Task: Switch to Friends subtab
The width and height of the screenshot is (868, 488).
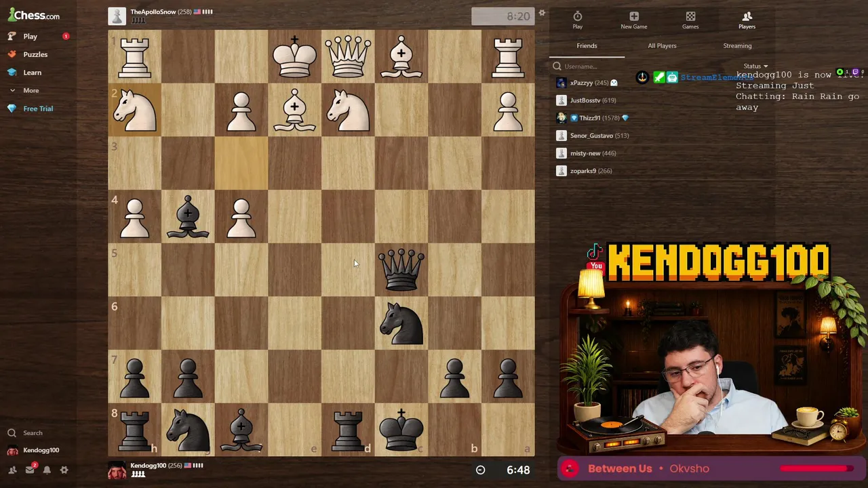Action: tap(587, 45)
